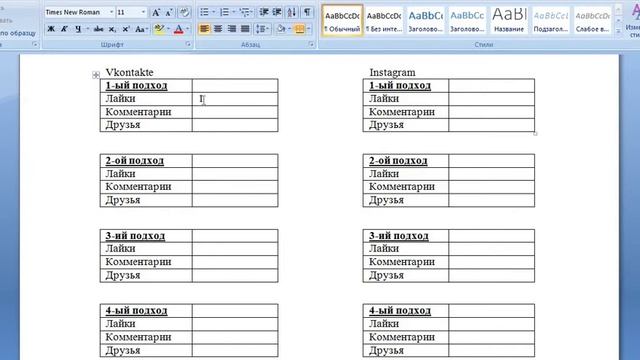This screenshot has height=360, width=640.
Task: Toggle underline Ч formatting
Action: pyautogui.click(x=78, y=29)
